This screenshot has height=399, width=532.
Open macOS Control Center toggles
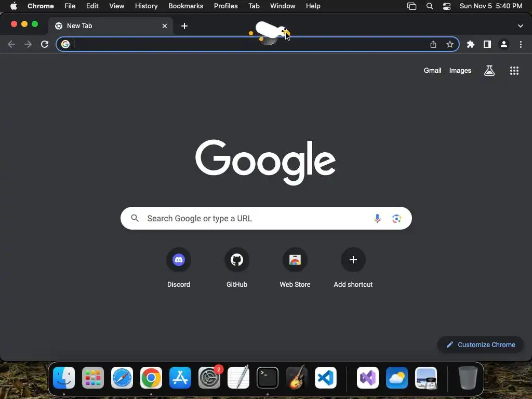447,6
